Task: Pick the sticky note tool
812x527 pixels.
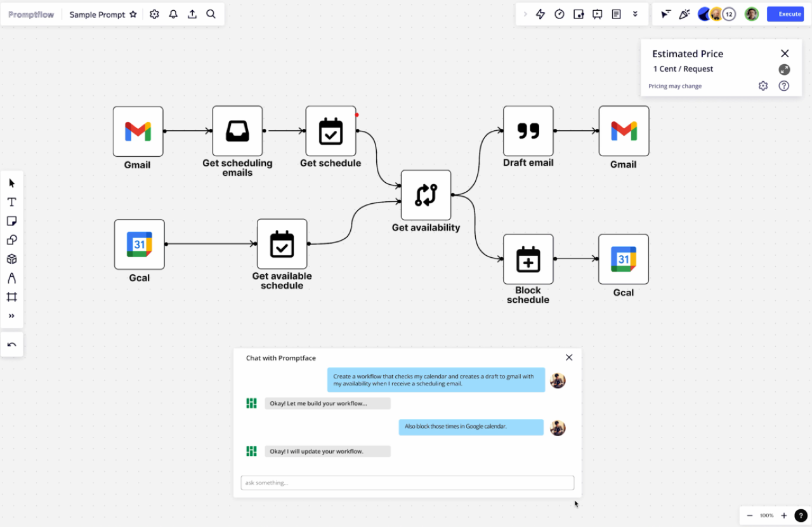Action: coord(11,221)
